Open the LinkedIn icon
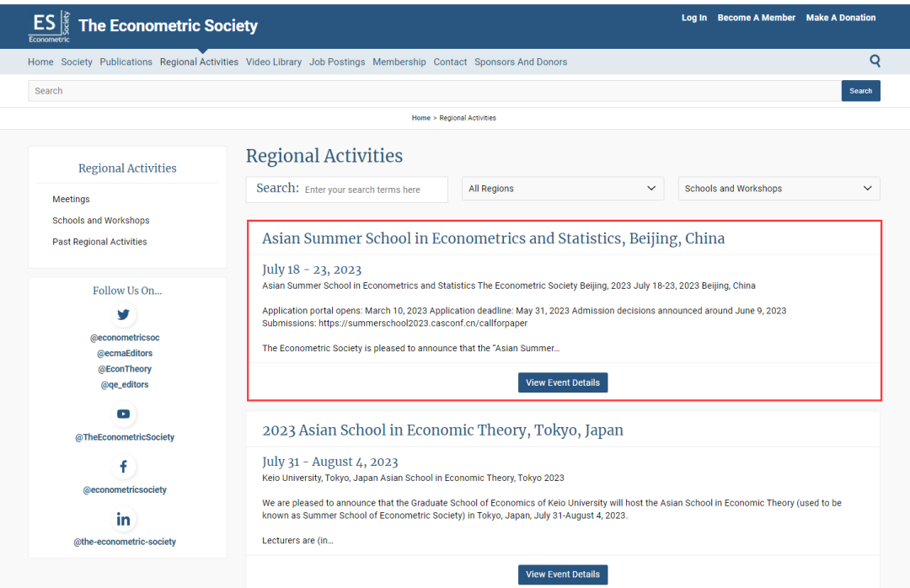This screenshot has width=910, height=588. [124, 519]
